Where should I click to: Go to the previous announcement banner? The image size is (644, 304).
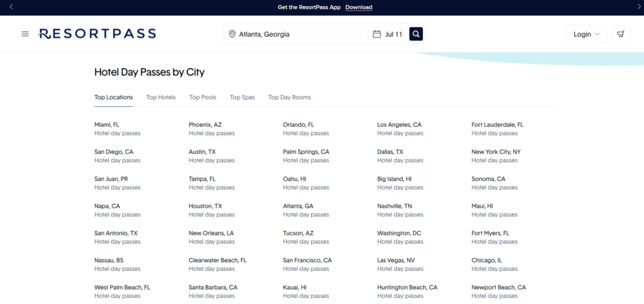coord(11,6)
